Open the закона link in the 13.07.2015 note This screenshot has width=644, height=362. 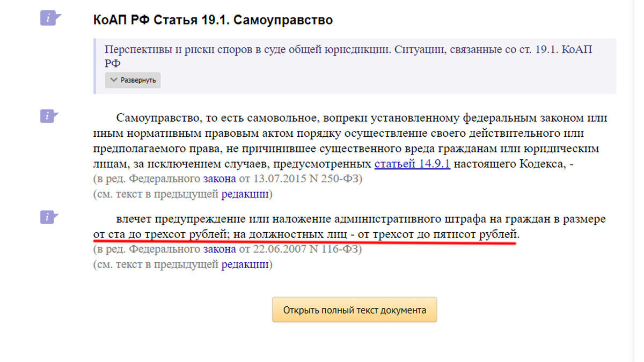tap(219, 179)
